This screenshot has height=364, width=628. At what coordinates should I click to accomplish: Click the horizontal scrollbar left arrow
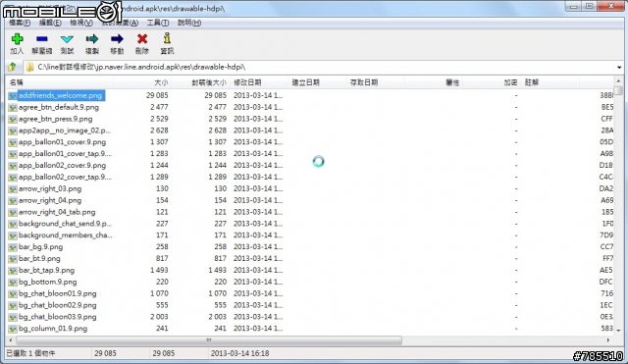[11, 340]
